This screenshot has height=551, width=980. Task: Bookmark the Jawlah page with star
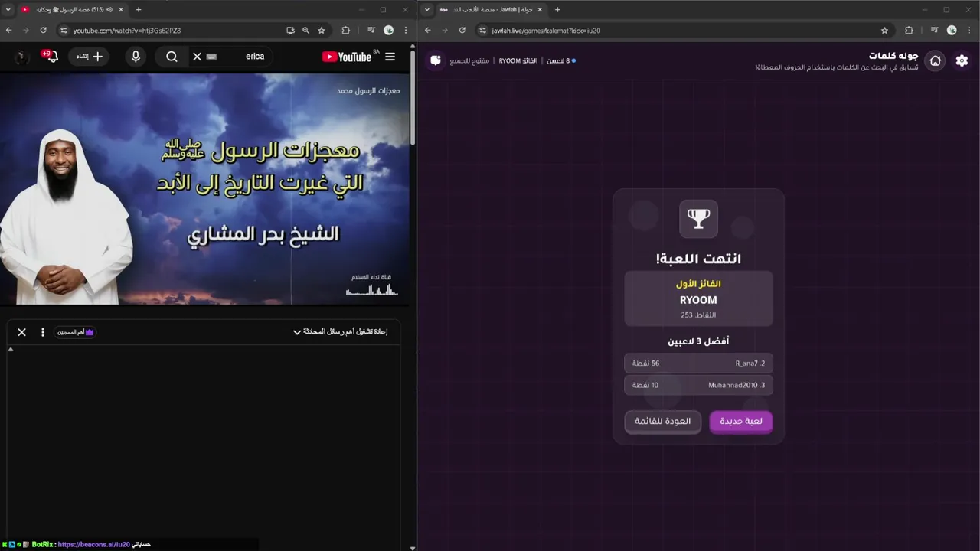885,31
